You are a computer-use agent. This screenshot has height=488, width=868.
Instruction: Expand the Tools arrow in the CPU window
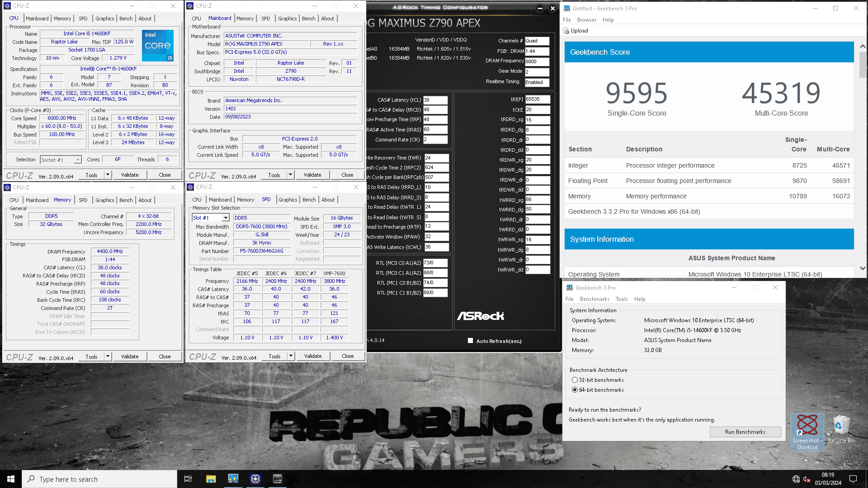tap(108, 175)
